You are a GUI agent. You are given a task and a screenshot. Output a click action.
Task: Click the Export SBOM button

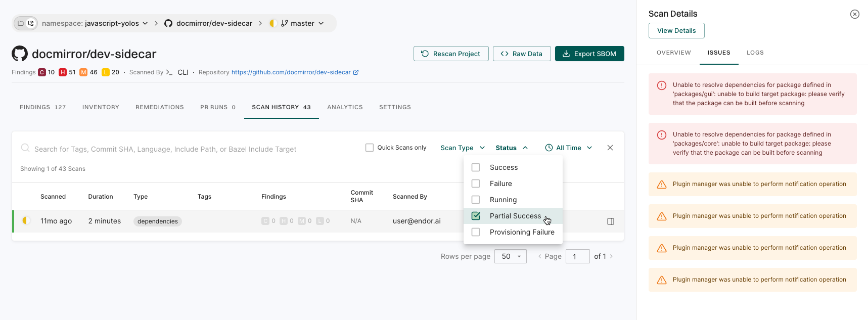click(x=589, y=54)
